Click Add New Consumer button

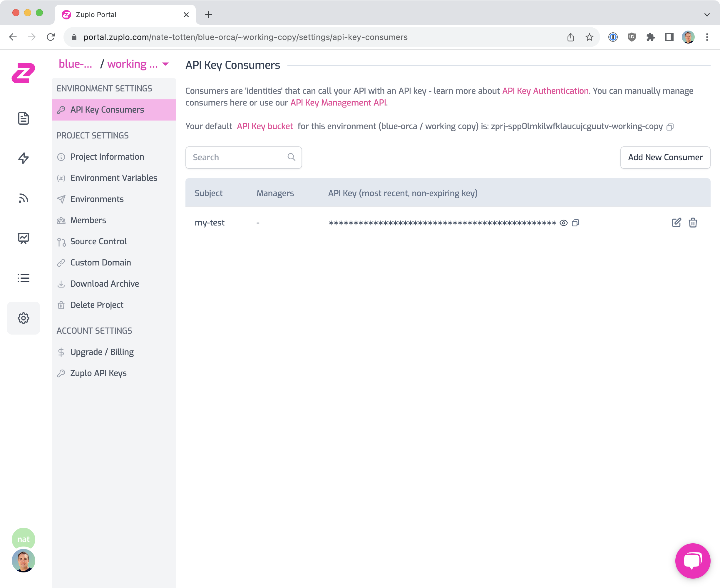point(665,157)
